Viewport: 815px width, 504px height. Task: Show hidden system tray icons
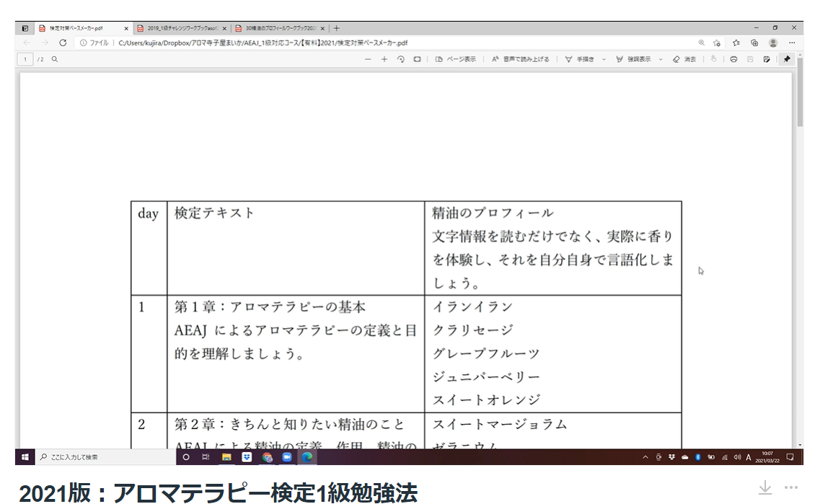tap(646, 457)
